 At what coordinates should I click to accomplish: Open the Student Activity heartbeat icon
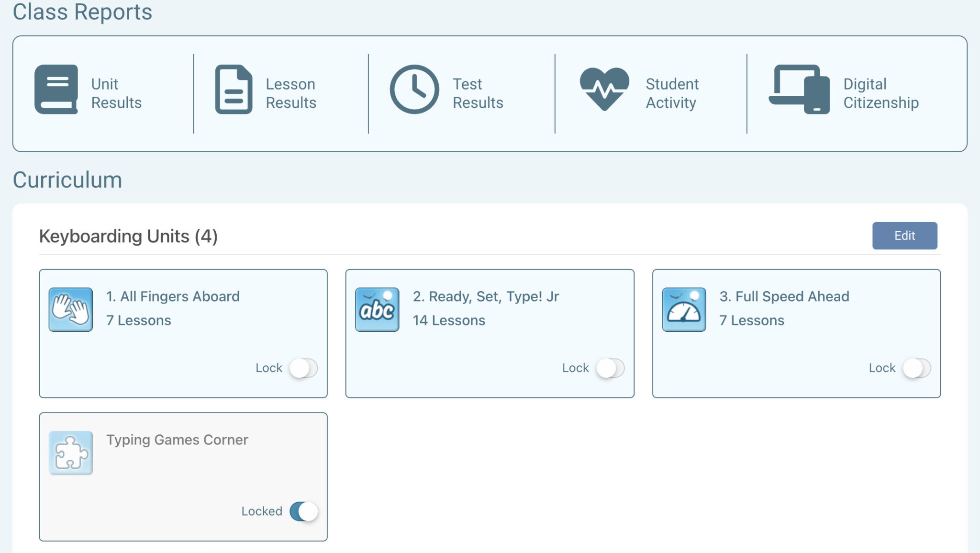tap(604, 89)
